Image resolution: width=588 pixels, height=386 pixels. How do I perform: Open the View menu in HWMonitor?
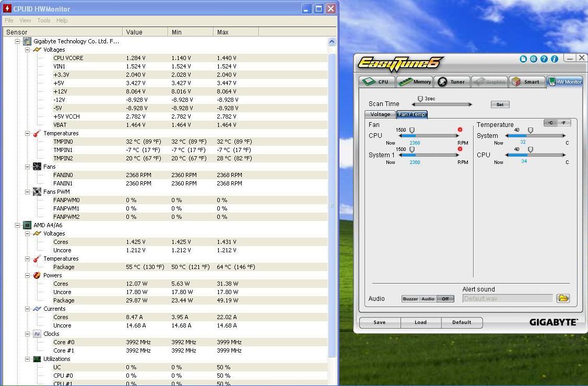click(x=25, y=20)
